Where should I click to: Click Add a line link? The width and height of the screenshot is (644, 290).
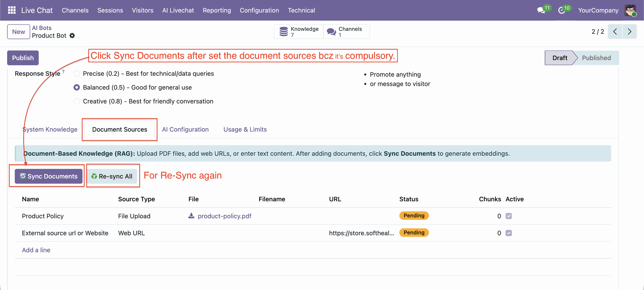tap(36, 250)
